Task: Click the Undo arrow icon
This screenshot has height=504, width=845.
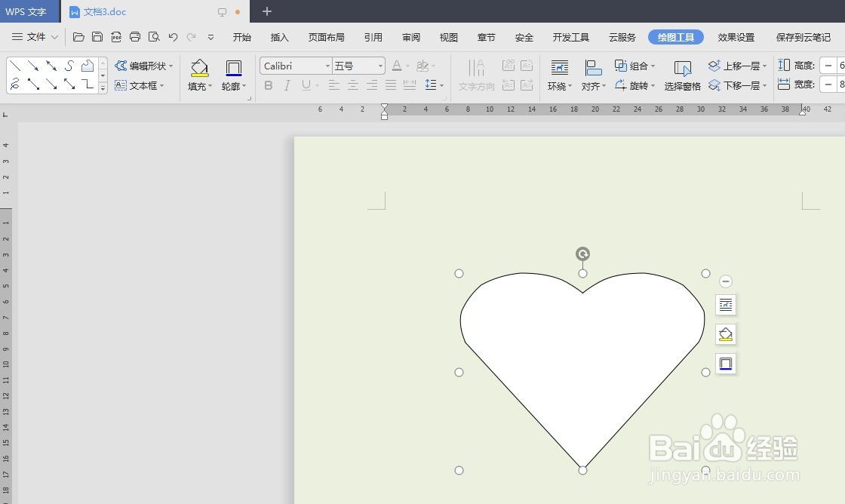Action: pos(173,37)
